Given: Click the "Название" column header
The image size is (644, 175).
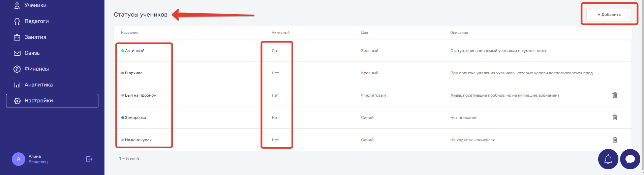Looking at the screenshot, I should pos(130,33).
